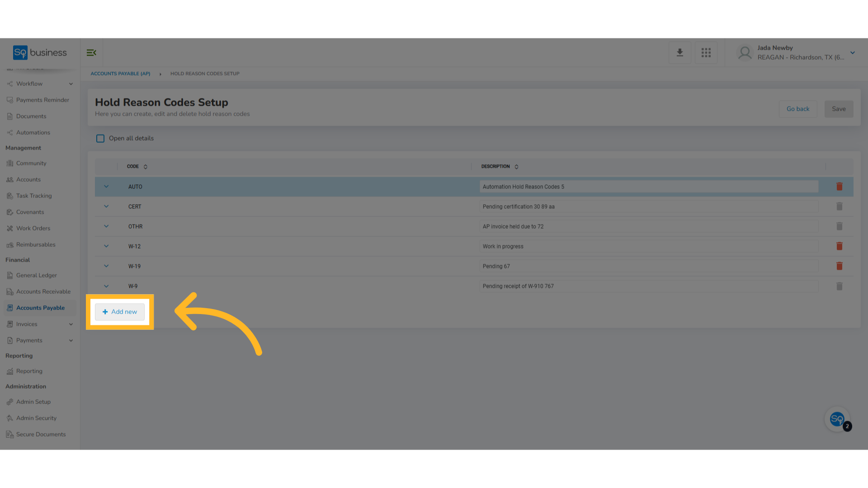Edit the 'Work in progress' description field
The width and height of the screenshot is (868, 488).
(649, 246)
